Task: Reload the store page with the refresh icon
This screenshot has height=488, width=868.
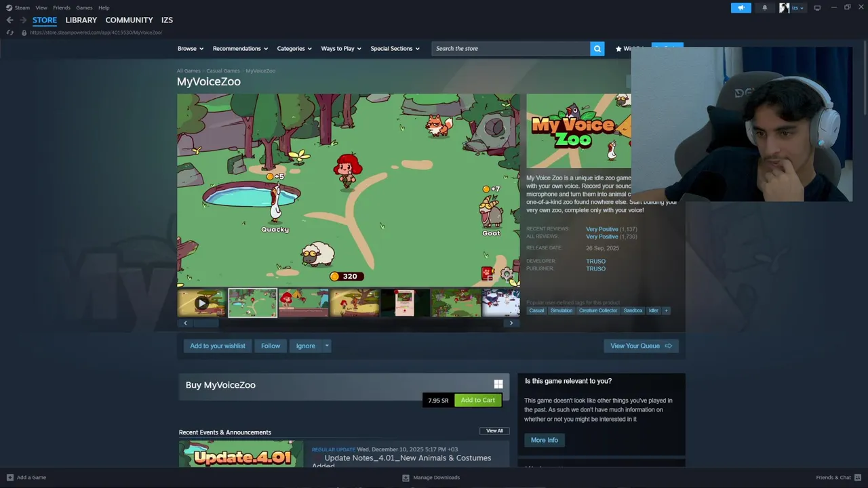Action: pos(9,33)
